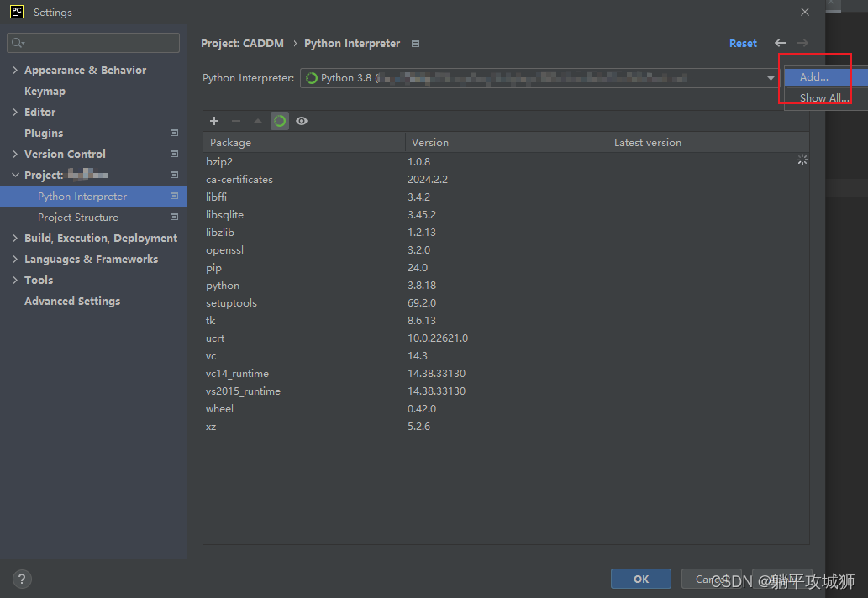Expand the Version Control section
This screenshot has height=598, width=868.
point(15,154)
